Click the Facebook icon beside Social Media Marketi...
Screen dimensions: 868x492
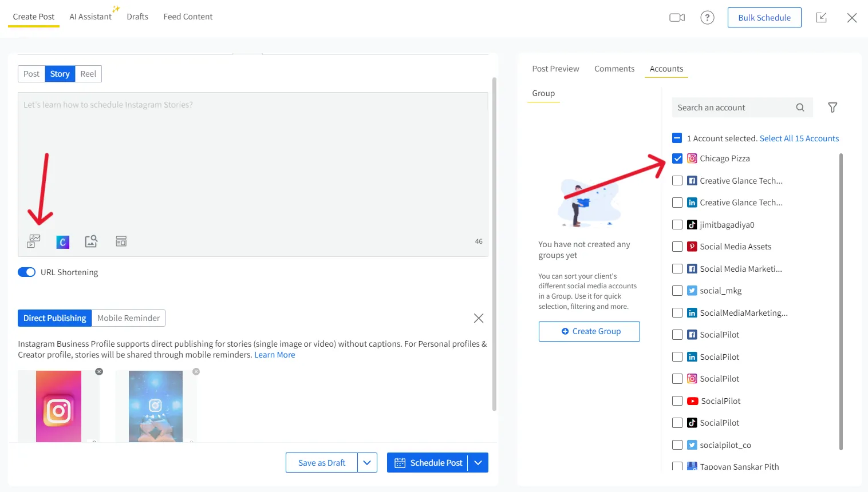(692, 269)
